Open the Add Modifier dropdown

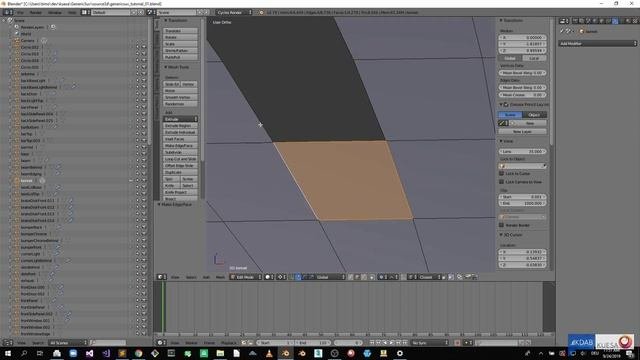pyautogui.click(x=598, y=43)
